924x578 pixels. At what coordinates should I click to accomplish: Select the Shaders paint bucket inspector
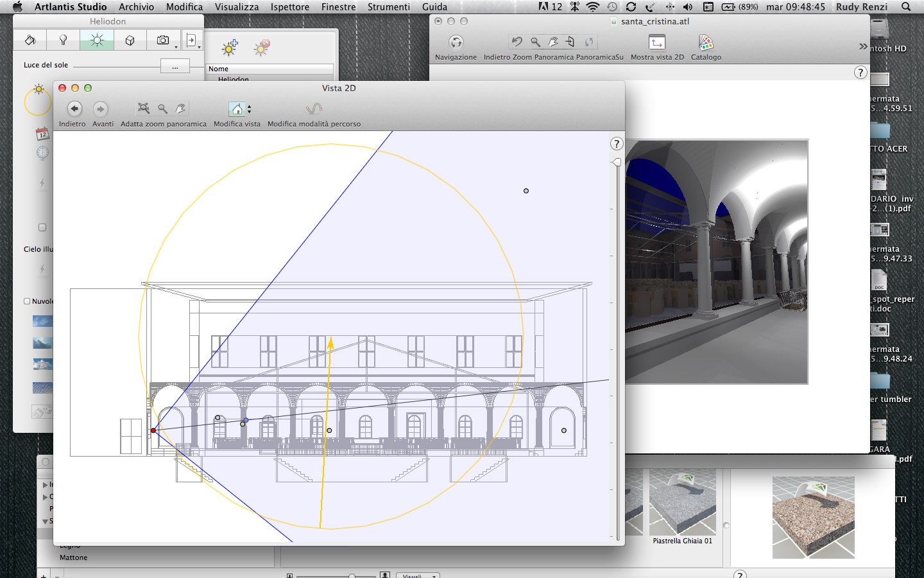30,40
